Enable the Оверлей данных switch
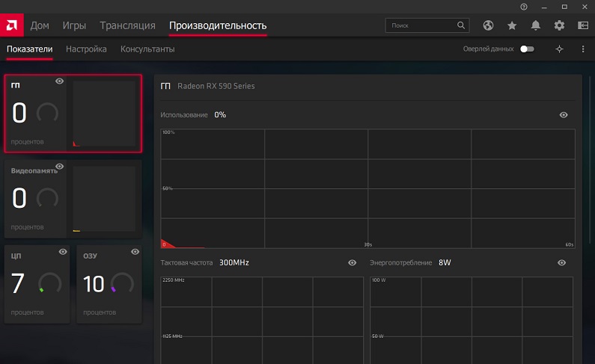 tap(527, 49)
